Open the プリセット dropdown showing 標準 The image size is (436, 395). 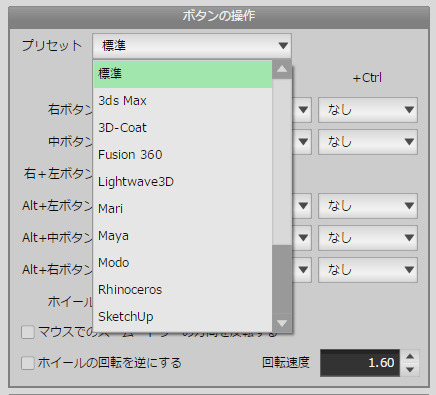192,46
